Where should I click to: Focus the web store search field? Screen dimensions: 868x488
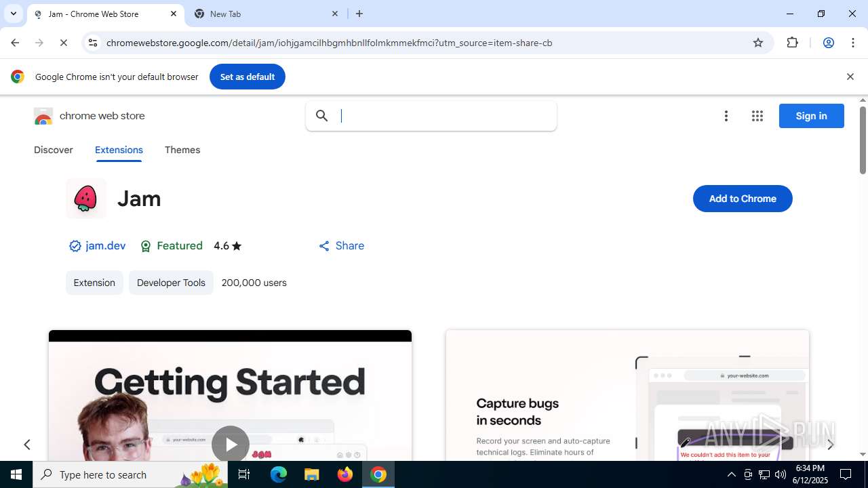click(431, 116)
